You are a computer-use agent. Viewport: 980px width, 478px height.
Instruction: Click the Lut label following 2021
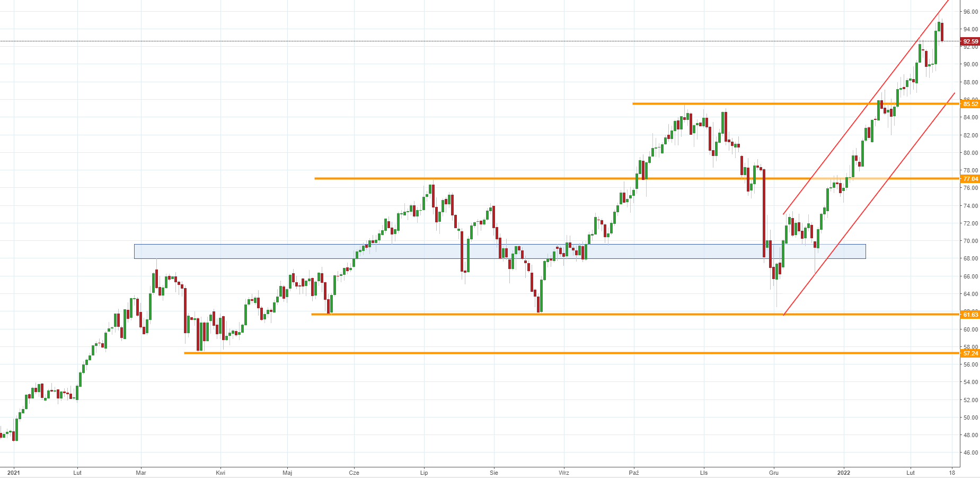(77, 472)
